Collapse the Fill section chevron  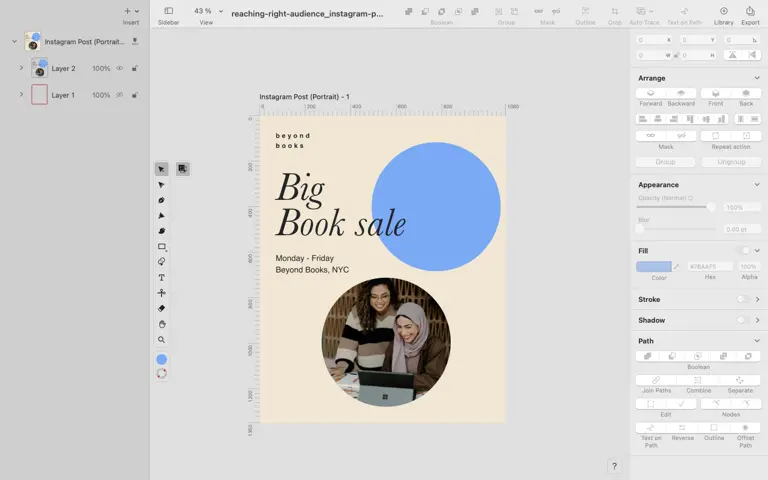757,250
